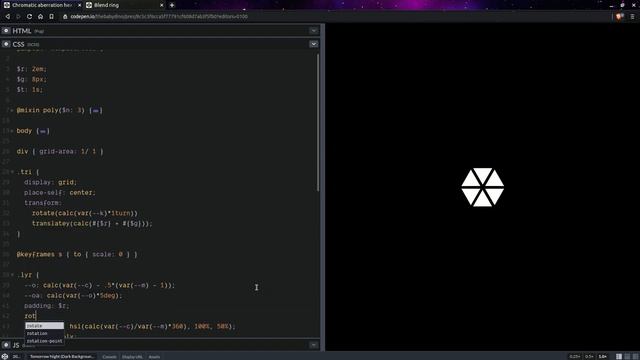Expand the HTML panel dropdown arrow
The width and height of the screenshot is (640, 360).
click(x=313, y=31)
